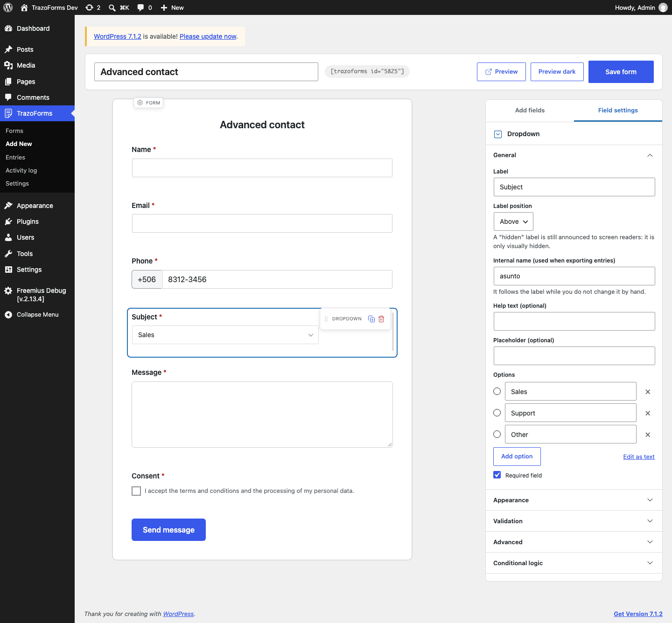Image resolution: width=672 pixels, height=623 pixels.
Task: Click the form title input field
Action: [206, 72]
